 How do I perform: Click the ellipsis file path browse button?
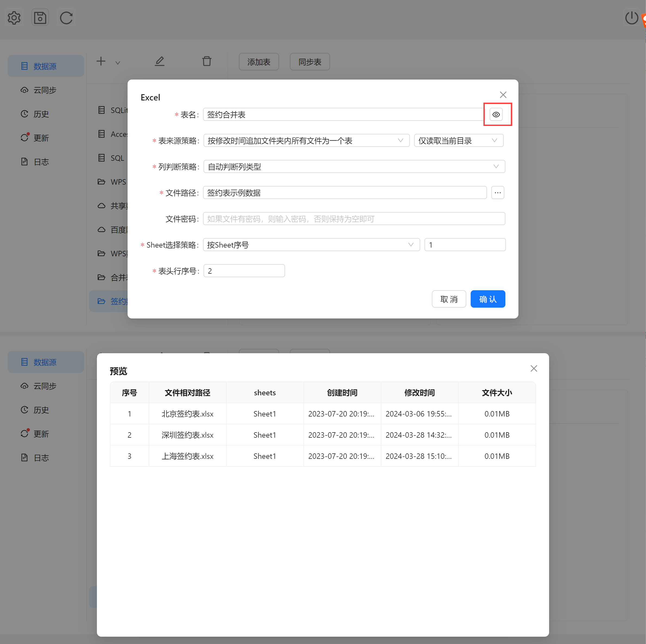497,192
